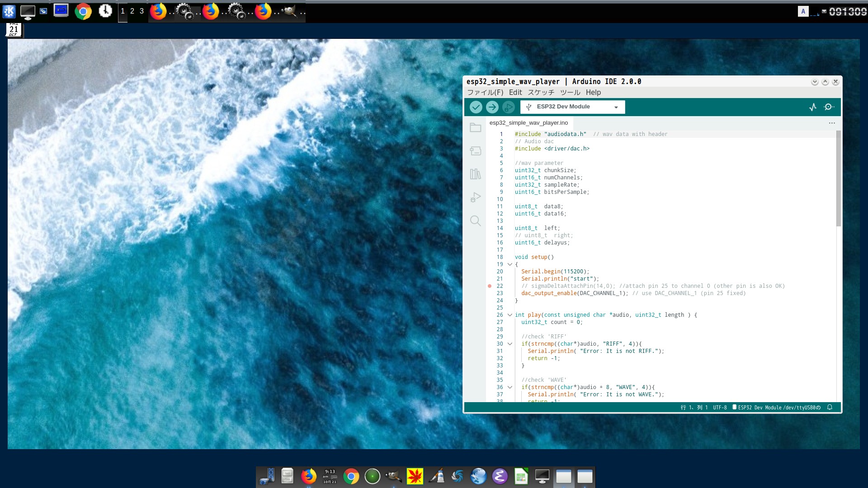868x488 pixels.
Task: Collapse the play function fold at line 26
Action: 509,315
